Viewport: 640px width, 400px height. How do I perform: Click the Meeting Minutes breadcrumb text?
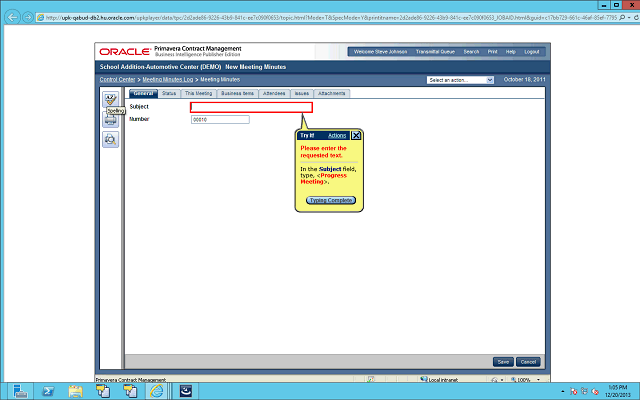220,80
